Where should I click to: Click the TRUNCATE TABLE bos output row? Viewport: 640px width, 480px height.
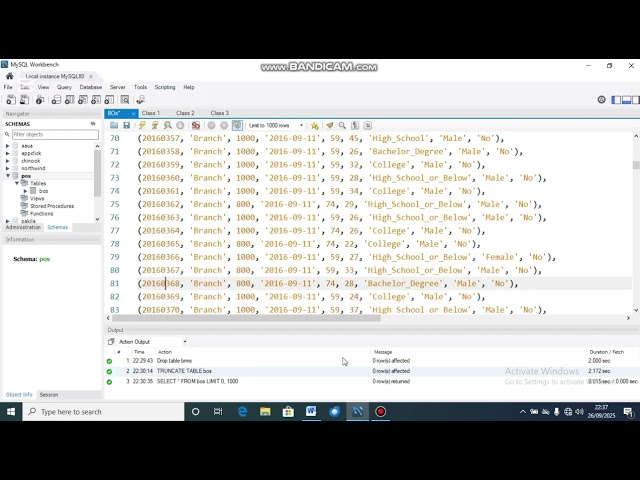[x=371, y=371]
